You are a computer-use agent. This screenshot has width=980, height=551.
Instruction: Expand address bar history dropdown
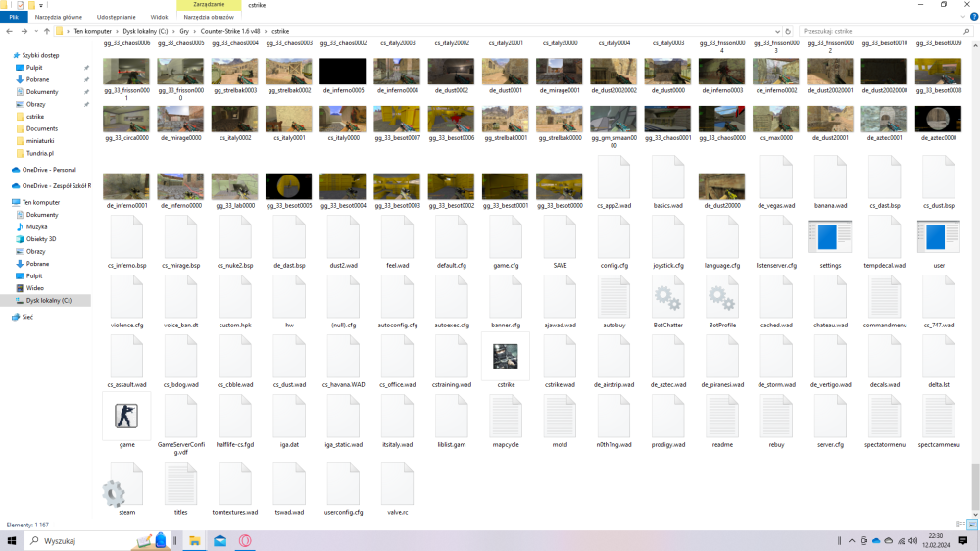point(777,31)
